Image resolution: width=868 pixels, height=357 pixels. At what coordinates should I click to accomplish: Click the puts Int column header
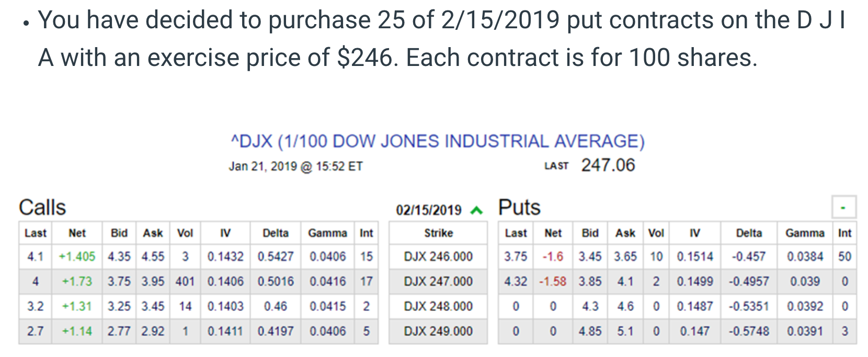coord(844,233)
